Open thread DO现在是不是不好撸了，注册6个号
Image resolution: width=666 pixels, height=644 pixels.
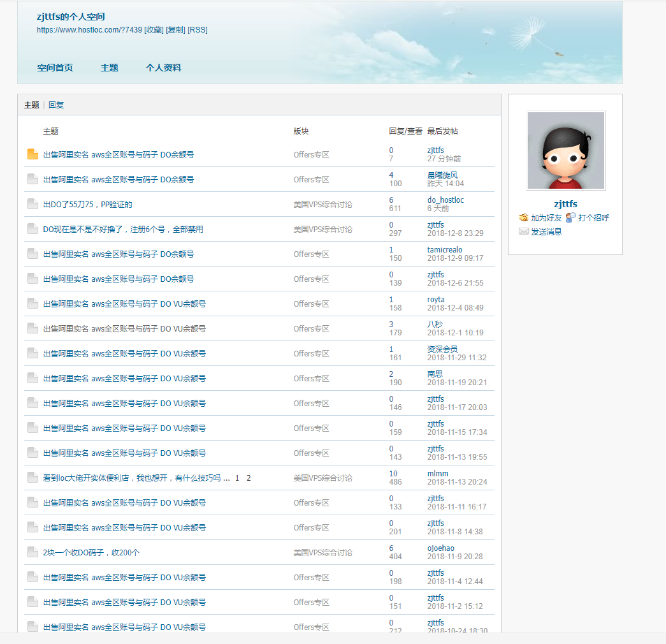[123, 230]
